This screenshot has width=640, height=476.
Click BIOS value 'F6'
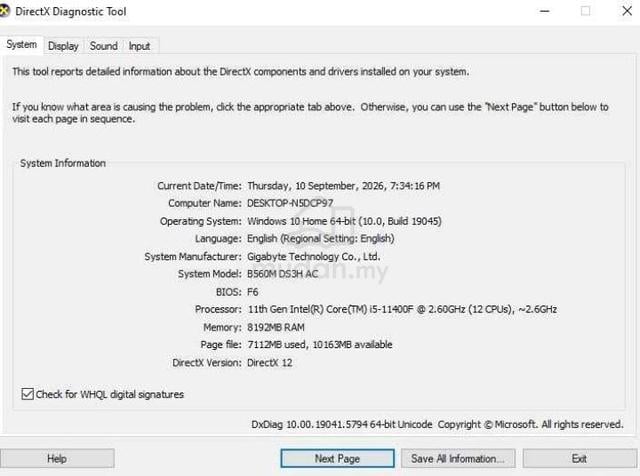(253, 292)
